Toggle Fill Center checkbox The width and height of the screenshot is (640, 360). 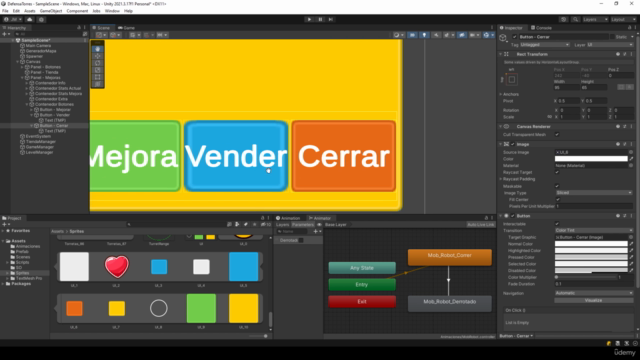coord(558,200)
